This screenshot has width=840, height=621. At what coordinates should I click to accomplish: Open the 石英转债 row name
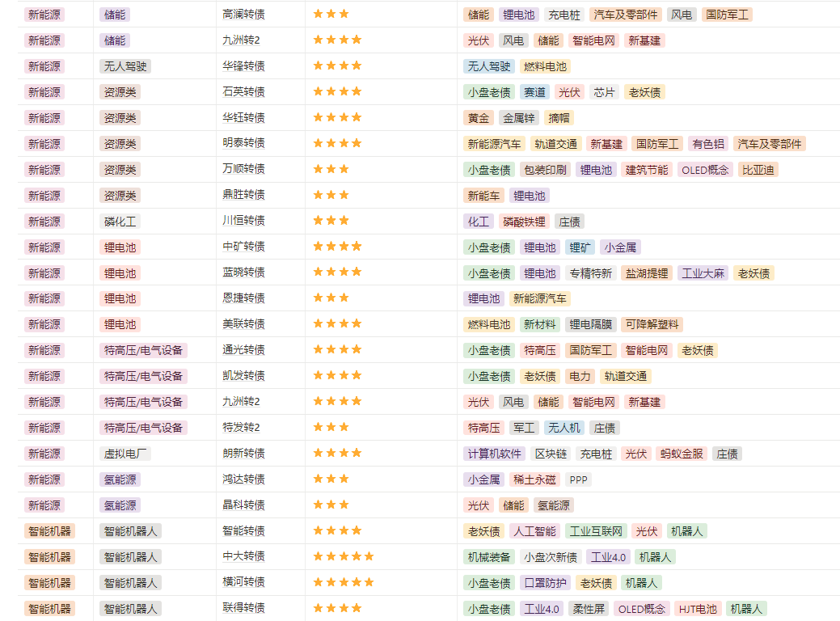point(243,91)
